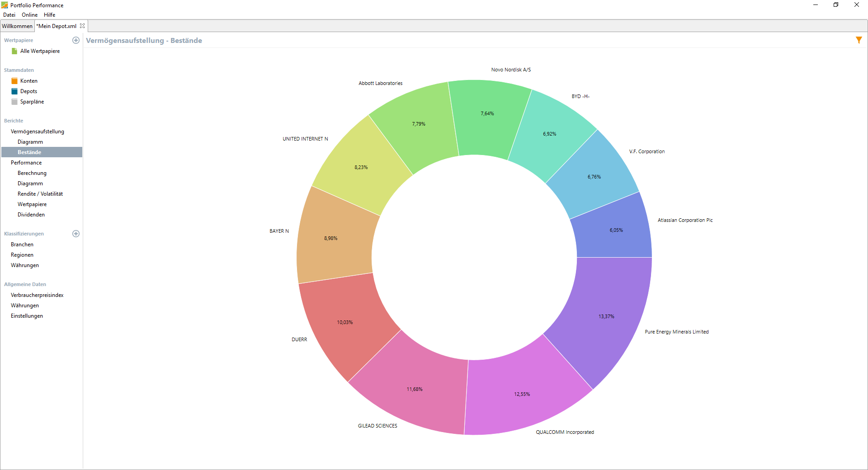Click the gray Sparpläne icon
The image size is (868, 470).
pos(14,102)
